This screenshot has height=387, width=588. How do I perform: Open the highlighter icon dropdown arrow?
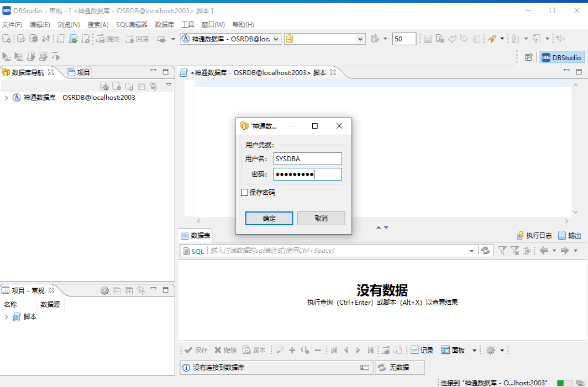[502, 39]
